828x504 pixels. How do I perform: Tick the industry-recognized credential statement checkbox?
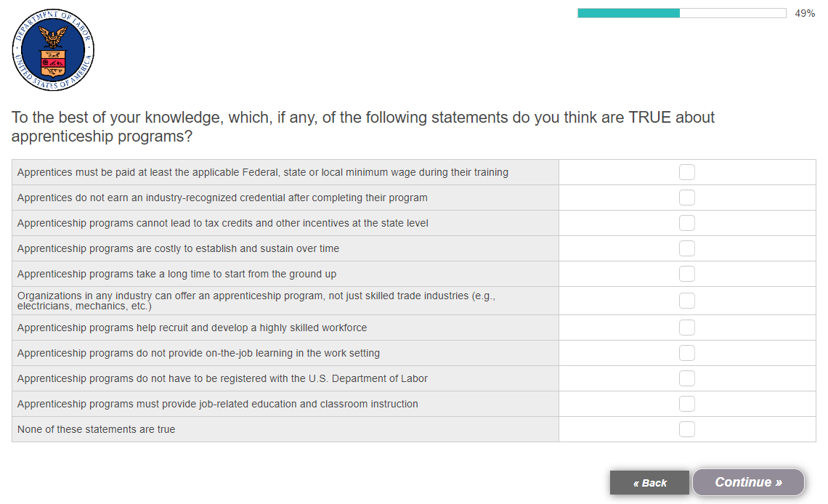pos(686,198)
